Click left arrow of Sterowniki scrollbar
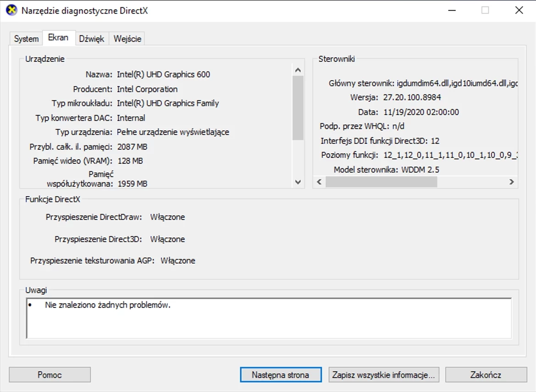The image size is (536, 392). click(320, 182)
